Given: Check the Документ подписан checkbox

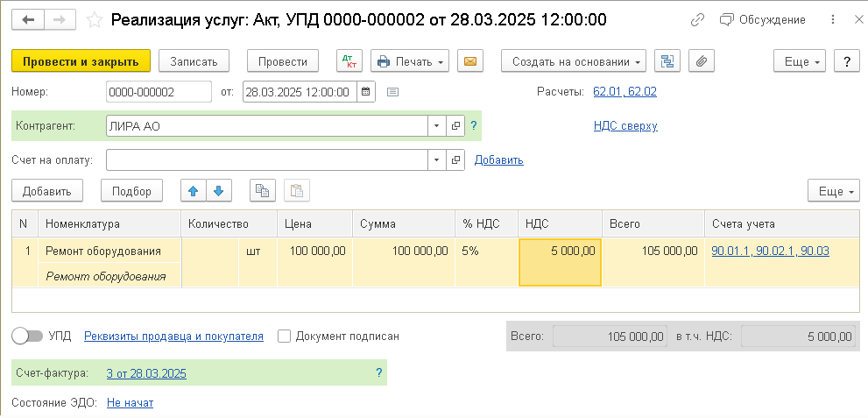Looking at the screenshot, I should click(284, 336).
